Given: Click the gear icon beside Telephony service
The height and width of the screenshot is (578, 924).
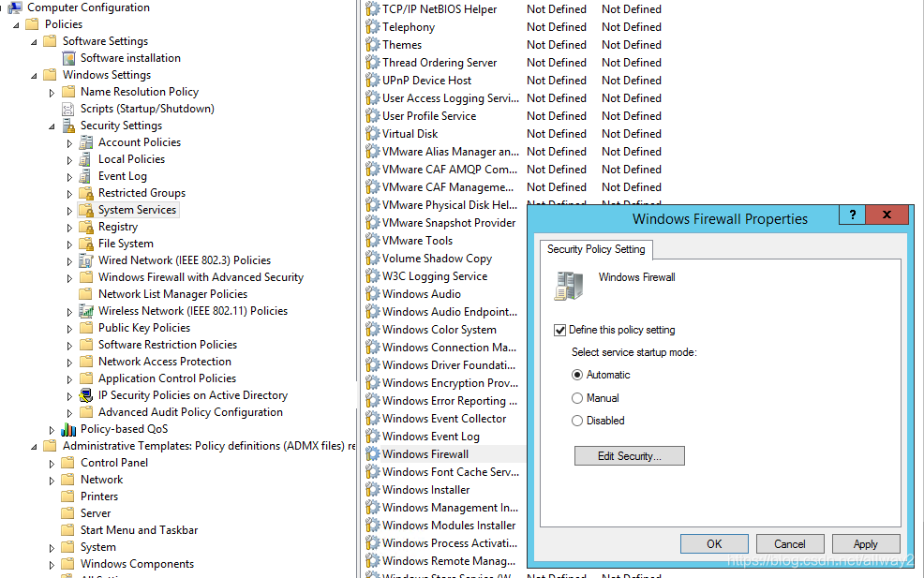Looking at the screenshot, I should tap(372, 27).
